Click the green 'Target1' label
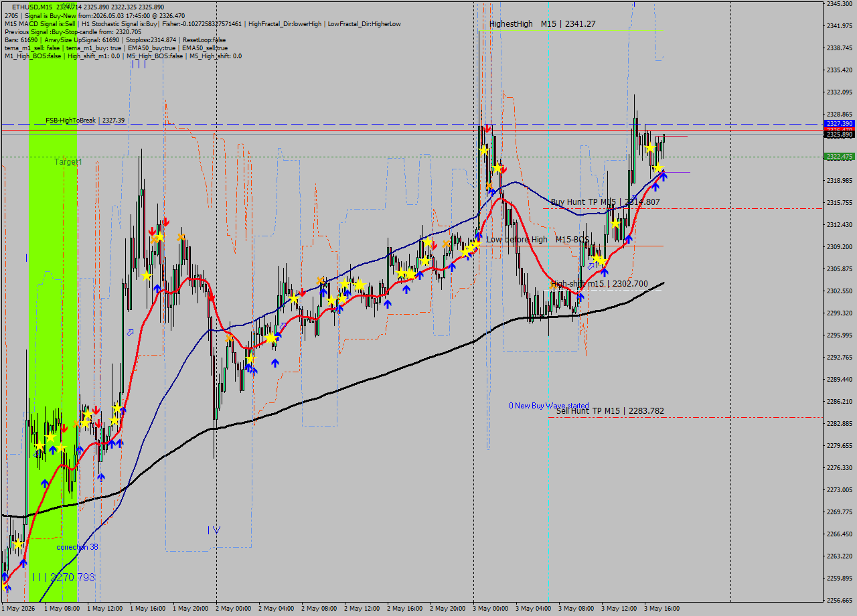The width and height of the screenshot is (857, 616). tap(68, 162)
